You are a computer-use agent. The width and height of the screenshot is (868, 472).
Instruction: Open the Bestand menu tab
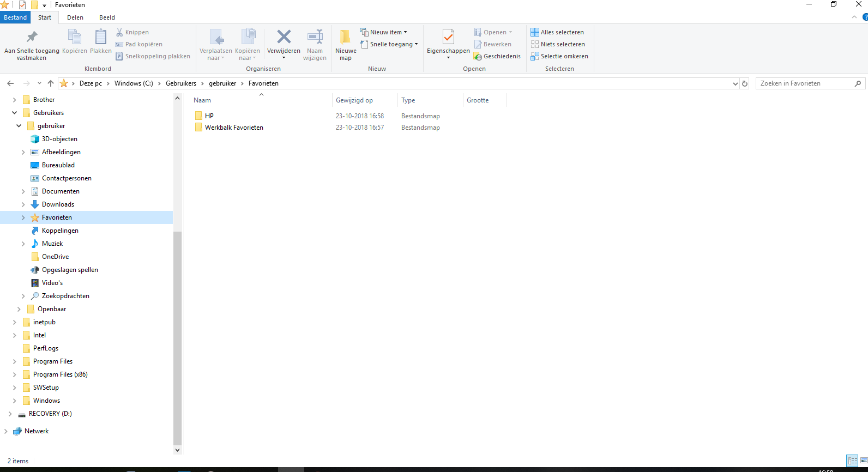(x=15, y=17)
